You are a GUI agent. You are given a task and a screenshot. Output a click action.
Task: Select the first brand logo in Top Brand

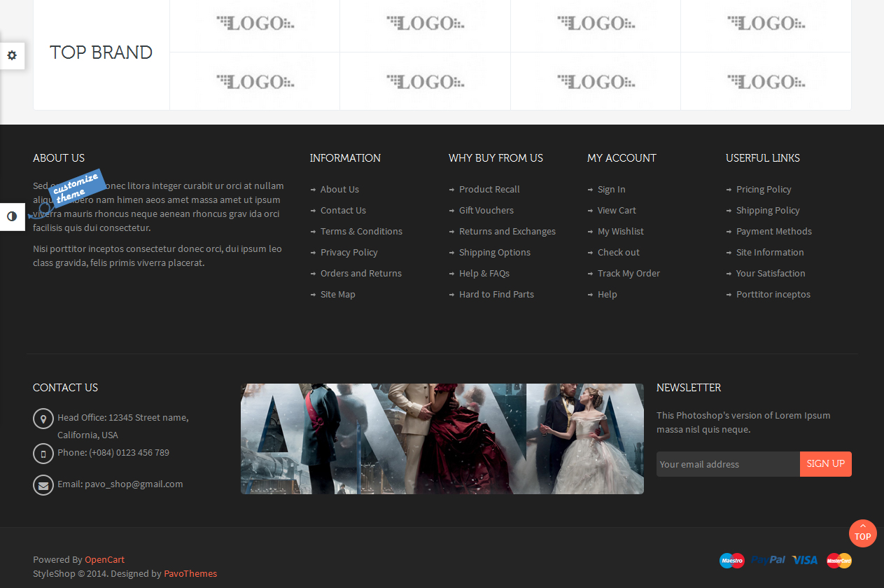pyautogui.click(x=255, y=24)
